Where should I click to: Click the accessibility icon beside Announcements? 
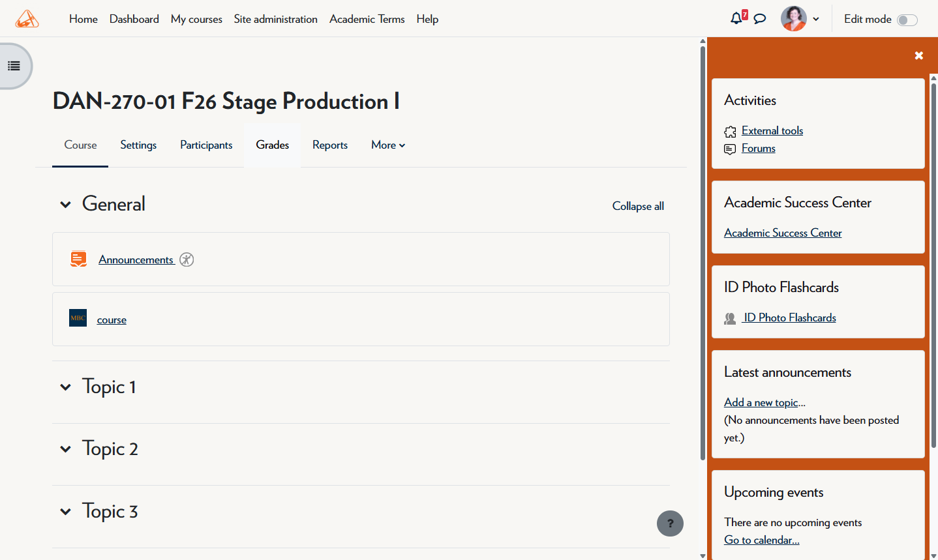point(187,259)
